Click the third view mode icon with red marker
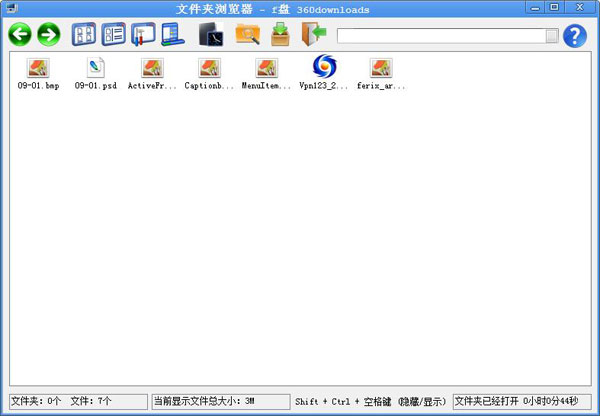Image resolution: width=600 pixels, height=416 pixels. click(x=143, y=36)
